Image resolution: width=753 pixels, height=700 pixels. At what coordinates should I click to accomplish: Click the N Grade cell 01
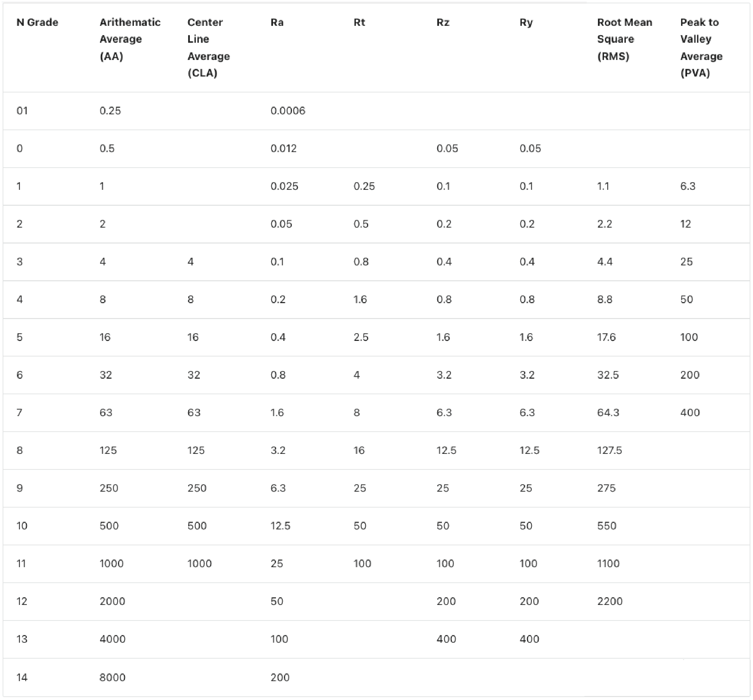click(22, 111)
